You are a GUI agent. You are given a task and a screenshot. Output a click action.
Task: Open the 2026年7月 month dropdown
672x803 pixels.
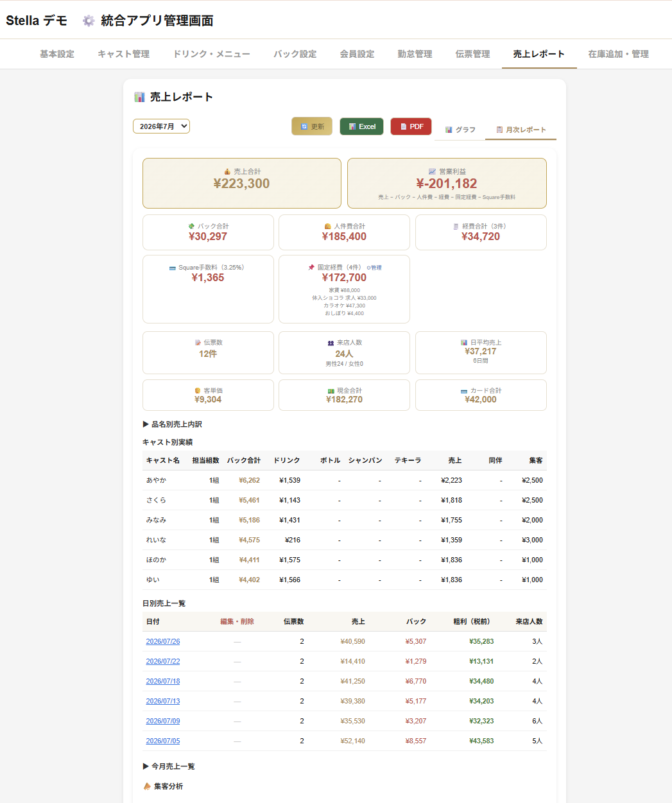161,126
